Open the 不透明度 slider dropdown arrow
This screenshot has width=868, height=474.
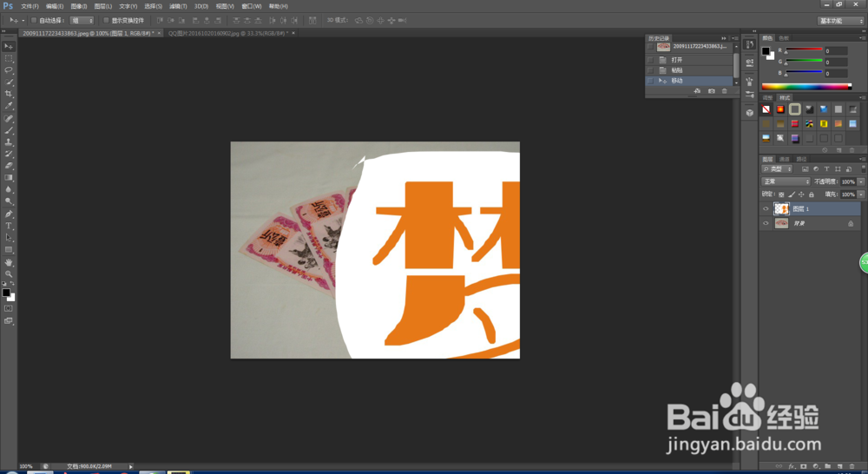(861, 181)
